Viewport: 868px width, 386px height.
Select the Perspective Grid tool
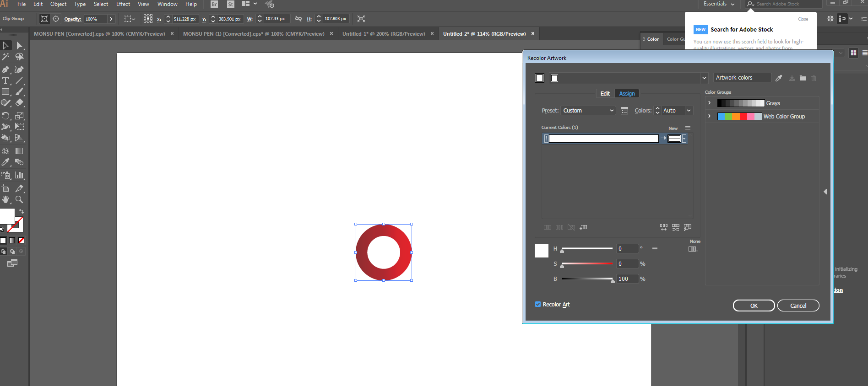coord(19,138)
